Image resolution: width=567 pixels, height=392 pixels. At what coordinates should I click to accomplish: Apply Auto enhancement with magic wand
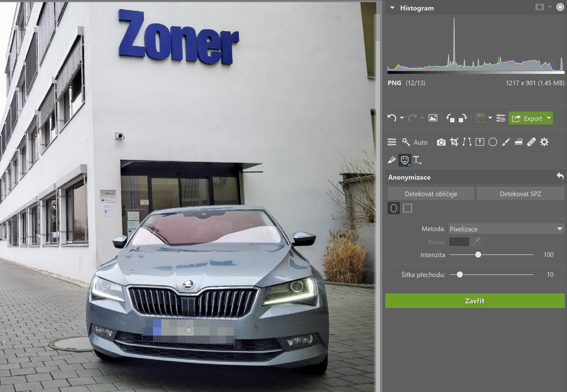pyautogui.click(x=415, y=142)
